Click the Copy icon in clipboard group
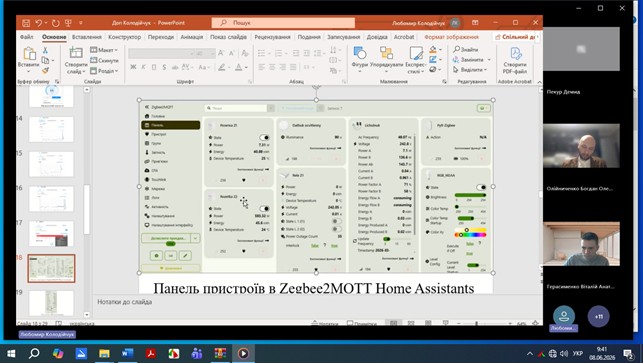 click(45, 60)
